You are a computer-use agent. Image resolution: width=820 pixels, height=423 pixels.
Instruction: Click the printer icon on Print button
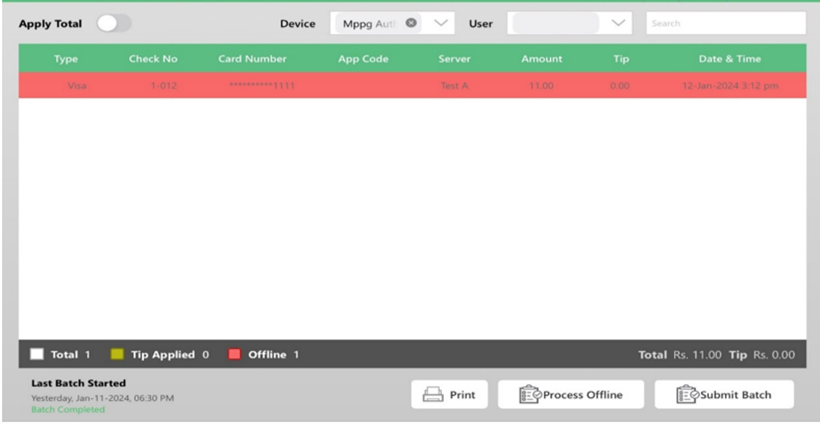433,395
